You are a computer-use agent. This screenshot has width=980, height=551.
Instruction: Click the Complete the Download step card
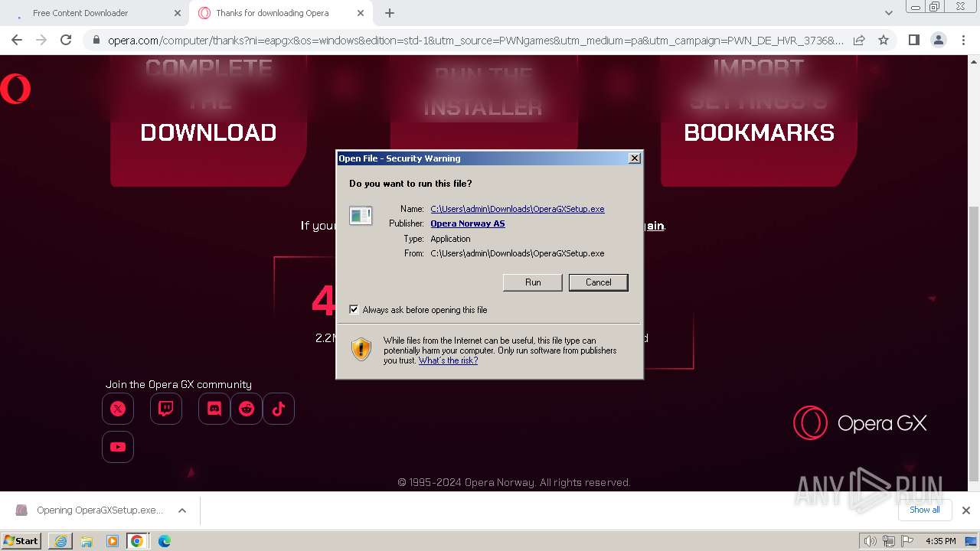pyautogui.click(x=209, y=121)
